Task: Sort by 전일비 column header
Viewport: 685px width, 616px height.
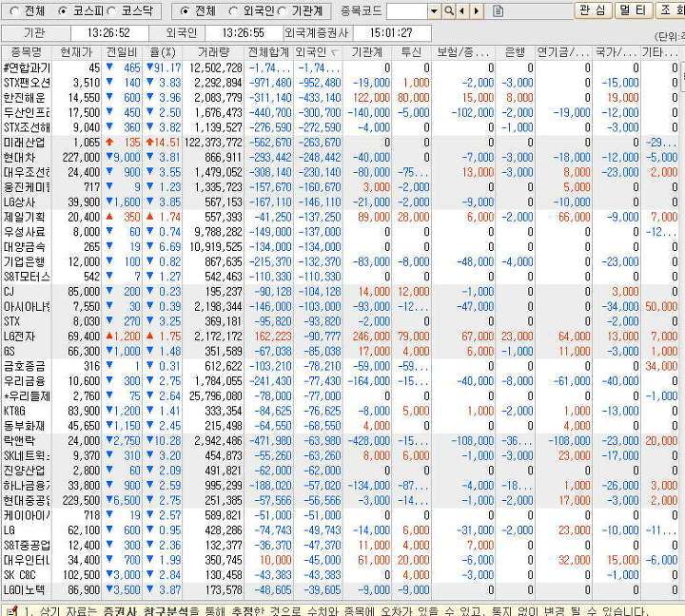Action: 122,53
